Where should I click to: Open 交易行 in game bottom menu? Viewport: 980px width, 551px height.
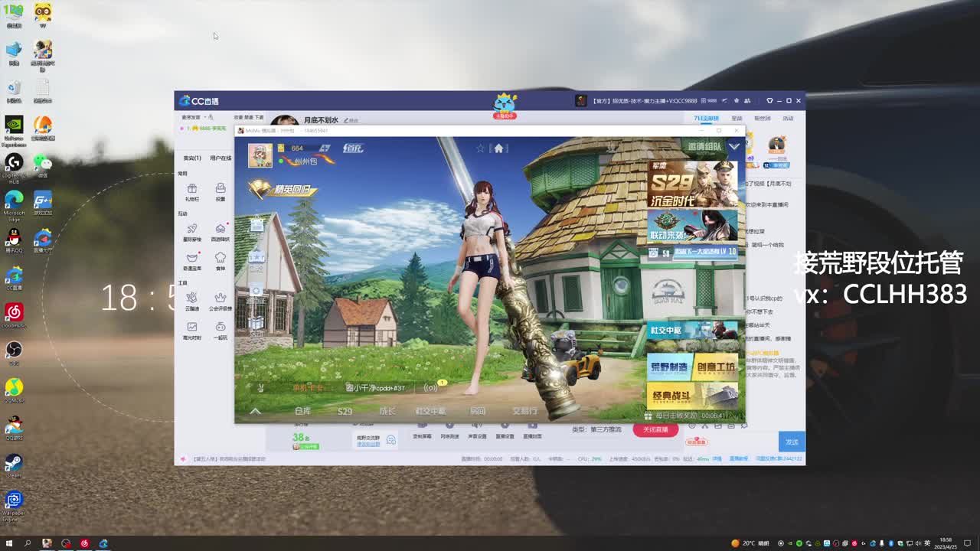click(525, 411)
